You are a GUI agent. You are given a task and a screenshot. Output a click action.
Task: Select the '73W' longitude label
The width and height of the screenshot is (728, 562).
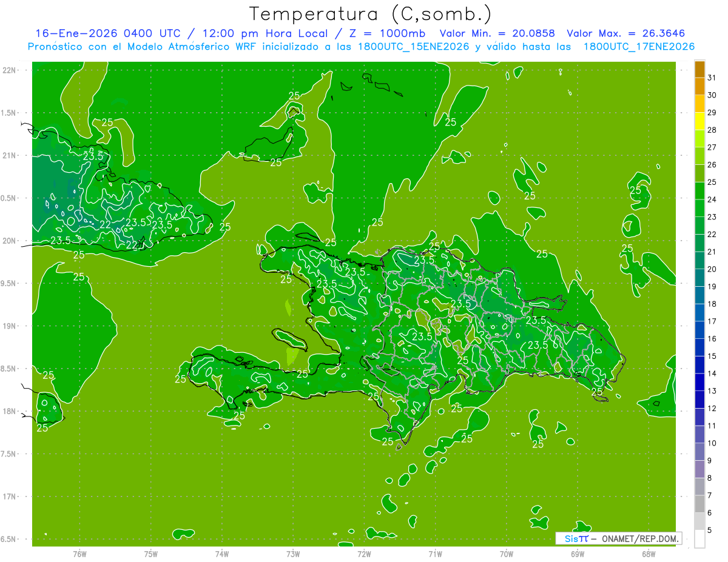pyautogui.click(x=293, y=554)
